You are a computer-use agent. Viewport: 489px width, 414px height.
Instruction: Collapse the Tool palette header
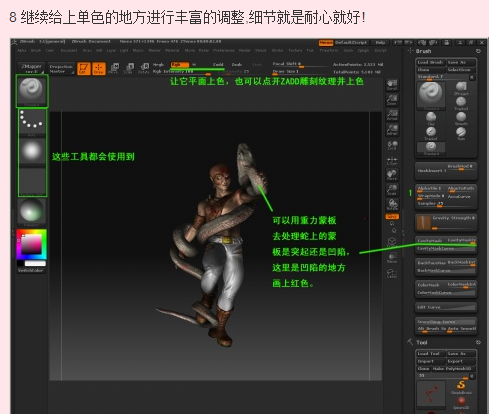tap(422, 342)
